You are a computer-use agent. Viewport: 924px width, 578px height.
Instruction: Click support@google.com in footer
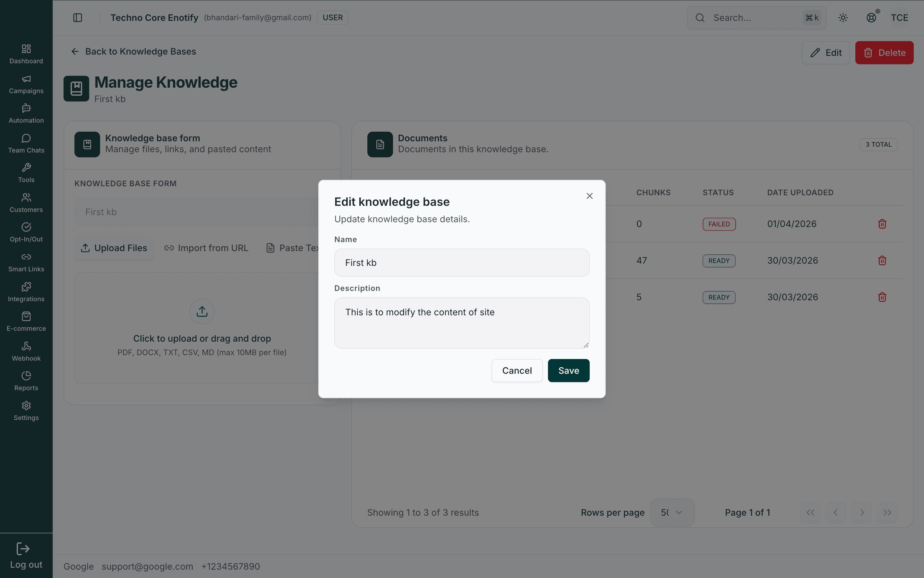click(x=147, y=566)
